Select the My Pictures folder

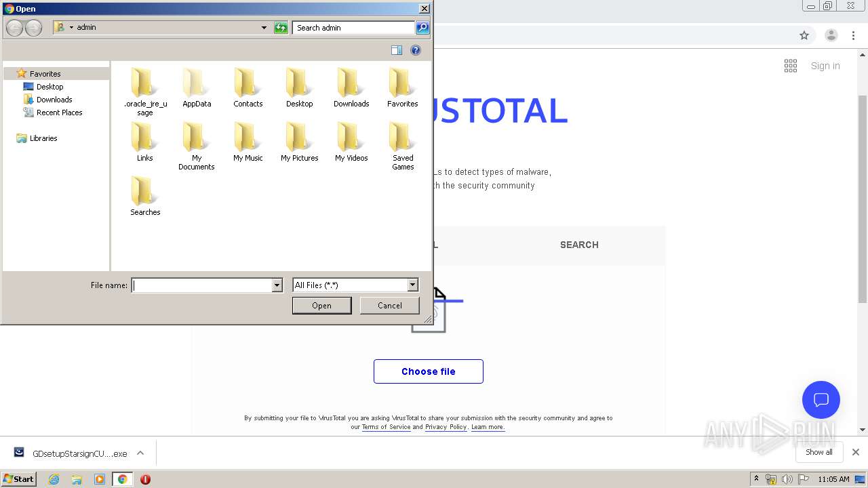click(x=300, y=142)
